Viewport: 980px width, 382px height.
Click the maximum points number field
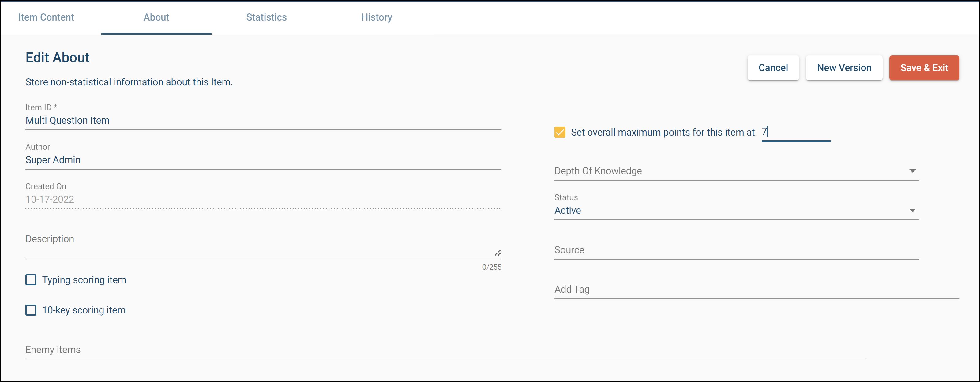pos(795,132)
